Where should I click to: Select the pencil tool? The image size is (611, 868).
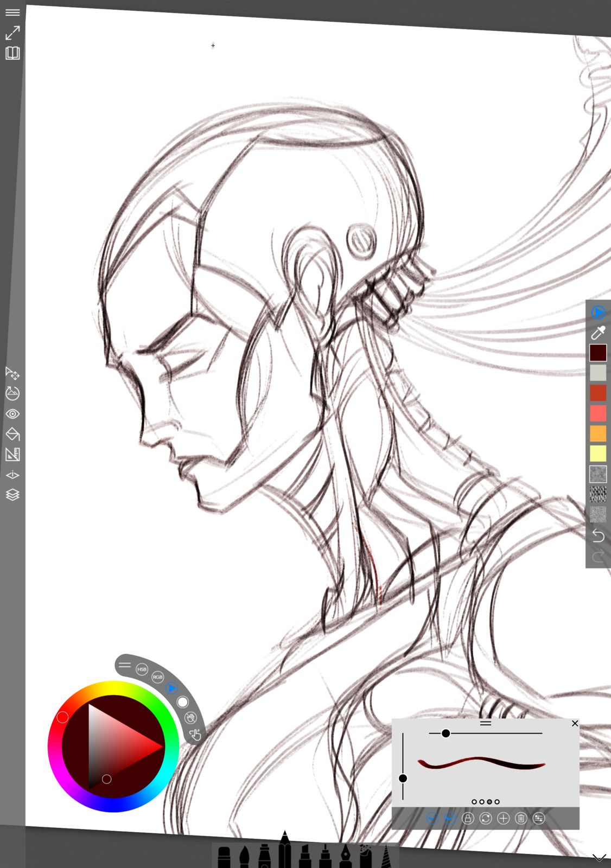point(284,849)
